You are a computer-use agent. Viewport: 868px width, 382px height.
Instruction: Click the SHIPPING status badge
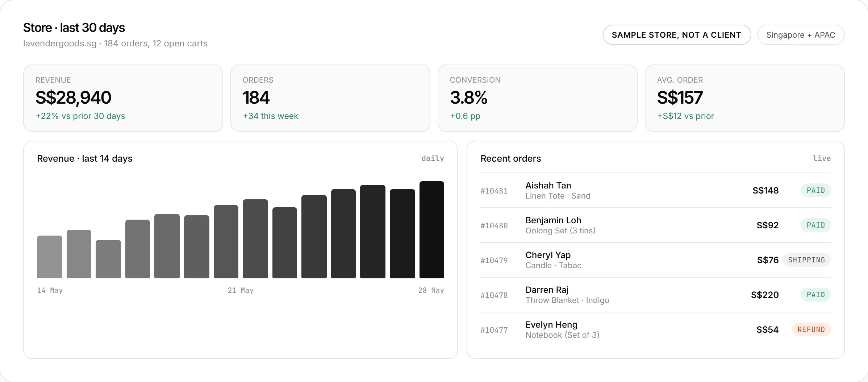coord(807,260)
